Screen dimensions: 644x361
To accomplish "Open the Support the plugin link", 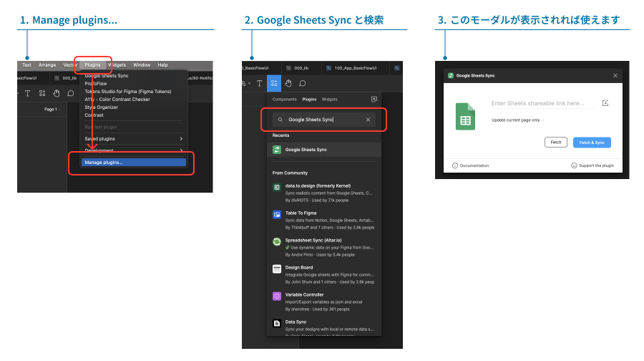I will click(x=592, y=165).
